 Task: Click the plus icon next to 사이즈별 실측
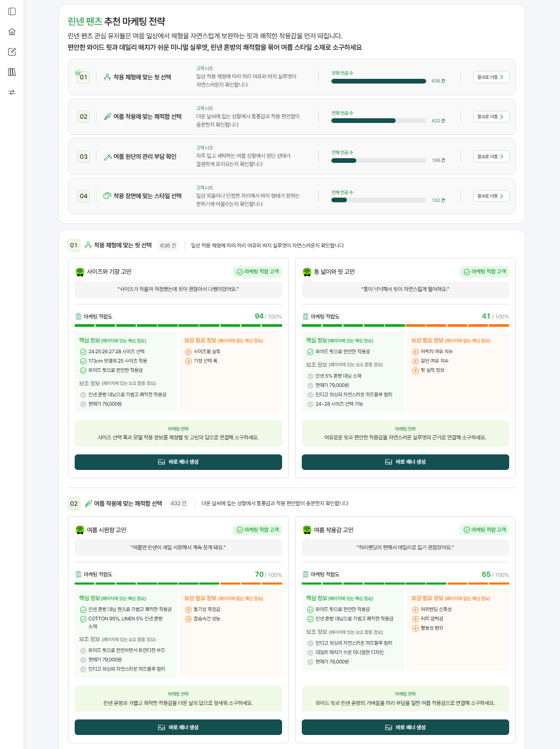click(188, 352)
